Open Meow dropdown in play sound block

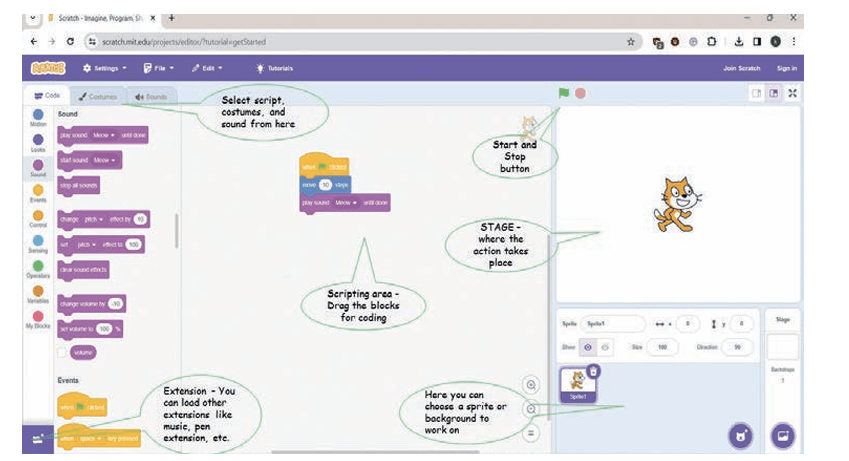(x=103, y=135)
